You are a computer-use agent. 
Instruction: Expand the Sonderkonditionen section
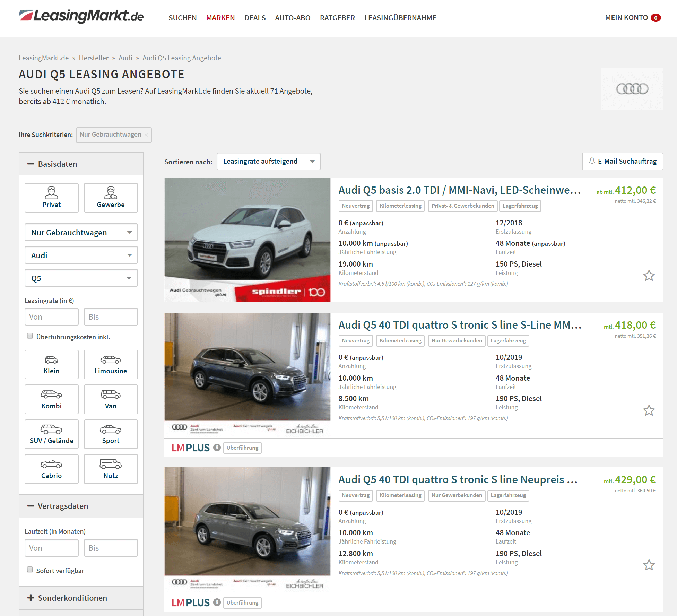coord(81,598)
